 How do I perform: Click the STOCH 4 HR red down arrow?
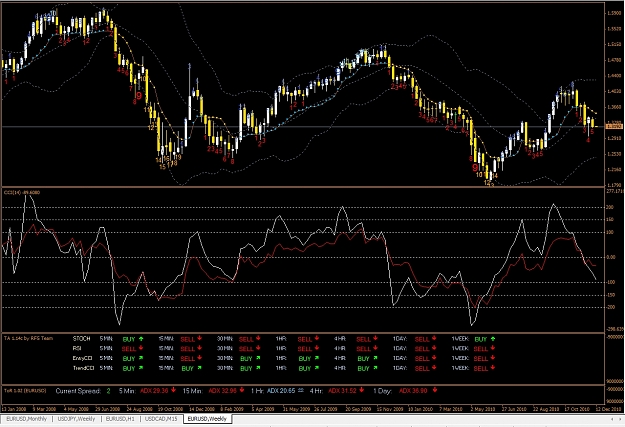(x=375, y=338)
